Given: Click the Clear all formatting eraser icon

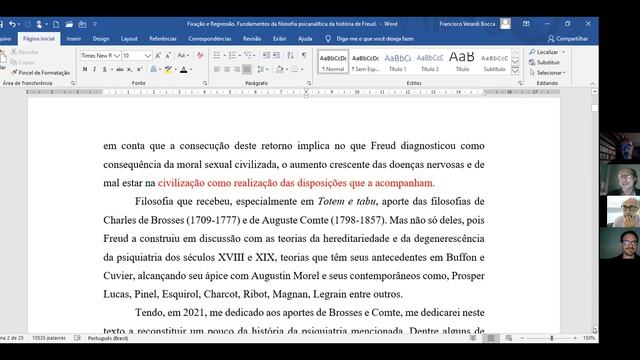Looking at the screenshot, I should point(200,56).
